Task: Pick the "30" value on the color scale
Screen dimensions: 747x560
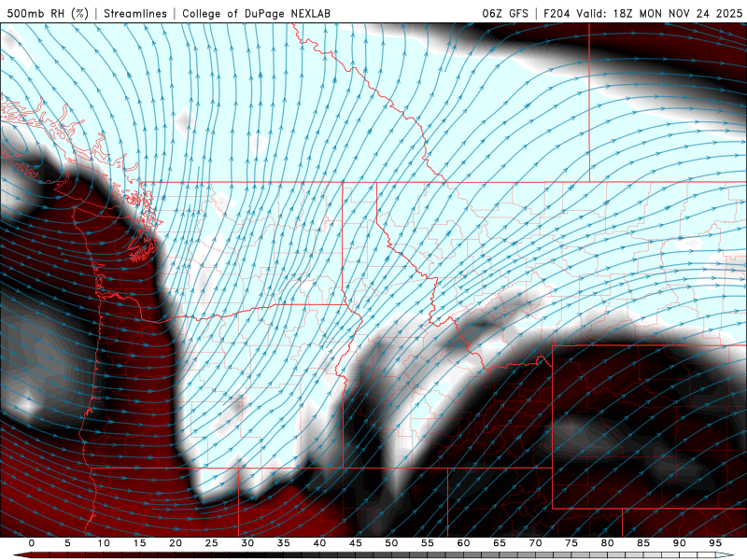Action: [247, 543]
